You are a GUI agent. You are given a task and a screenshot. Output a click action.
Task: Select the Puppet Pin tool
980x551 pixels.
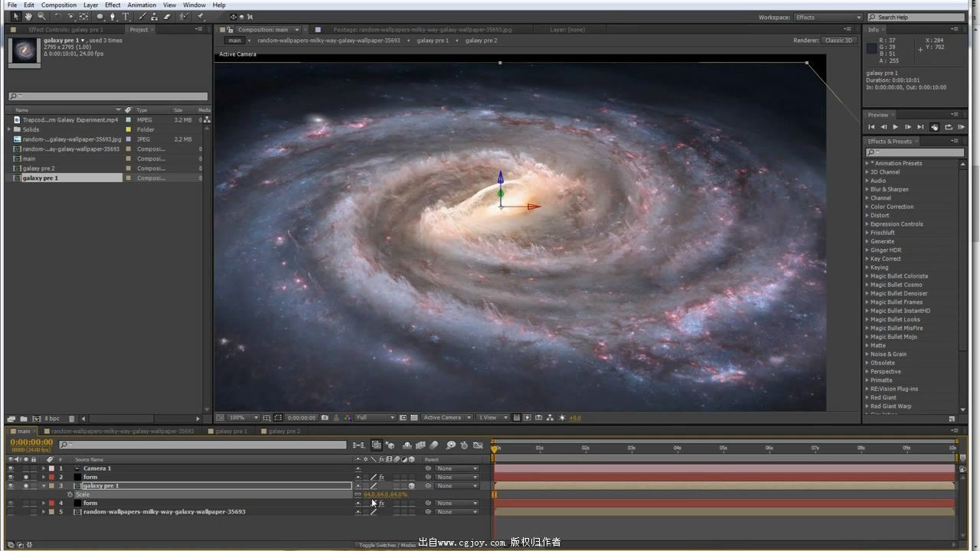pyautogui.click(x=201, y=16)
